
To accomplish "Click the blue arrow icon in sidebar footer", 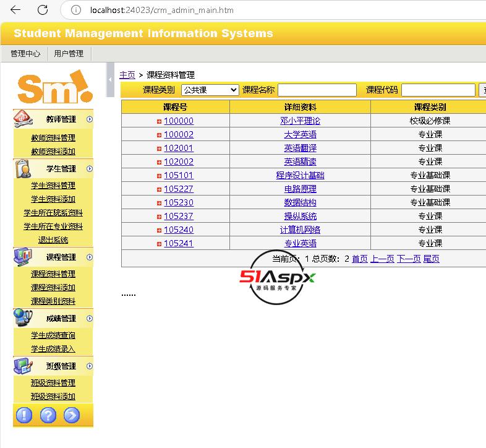I will coord(72,415).
